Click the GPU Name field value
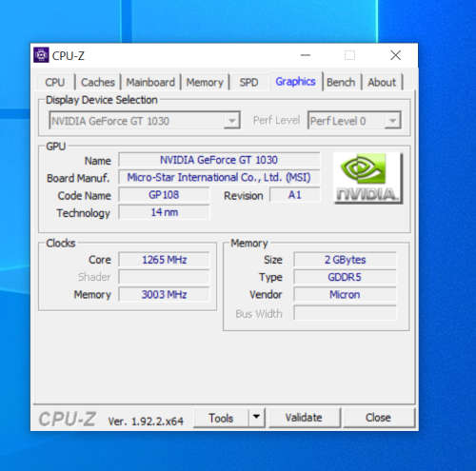 219,160
